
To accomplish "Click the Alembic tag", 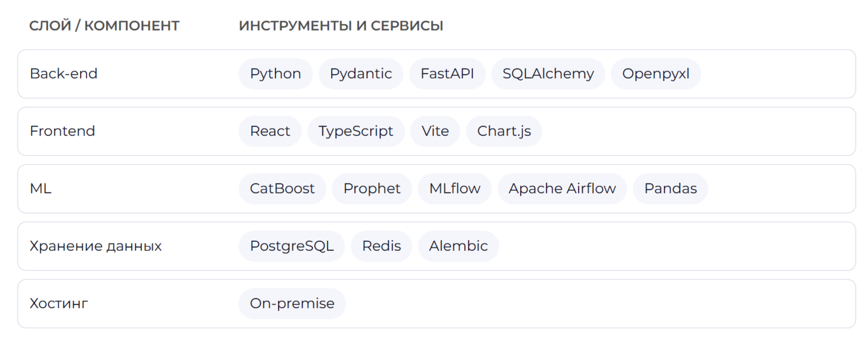I will [x=458, y=246].
